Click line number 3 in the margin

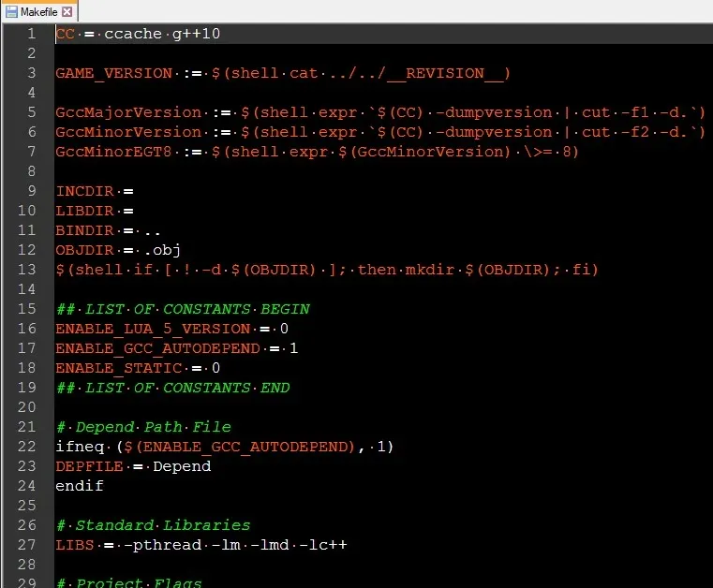pos(31,73)
